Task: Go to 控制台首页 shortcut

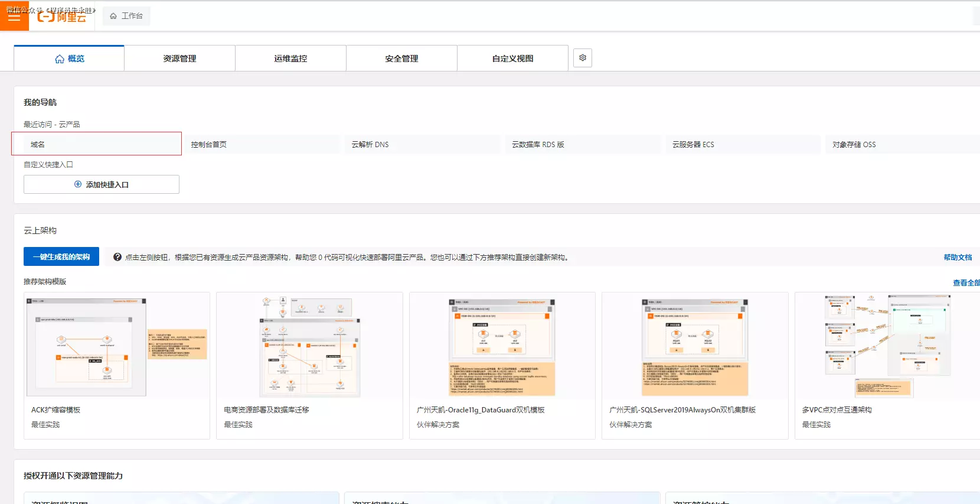Action: [262, 144]
